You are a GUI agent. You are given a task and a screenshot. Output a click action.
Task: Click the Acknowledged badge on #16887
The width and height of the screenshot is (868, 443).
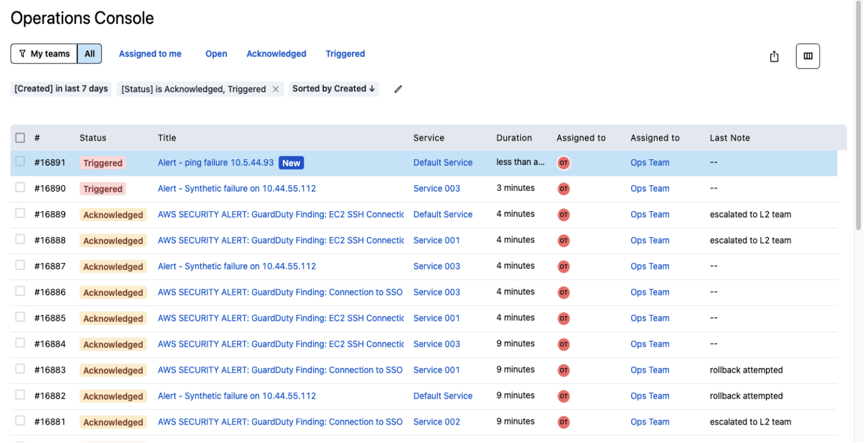[x=113, y=267]
